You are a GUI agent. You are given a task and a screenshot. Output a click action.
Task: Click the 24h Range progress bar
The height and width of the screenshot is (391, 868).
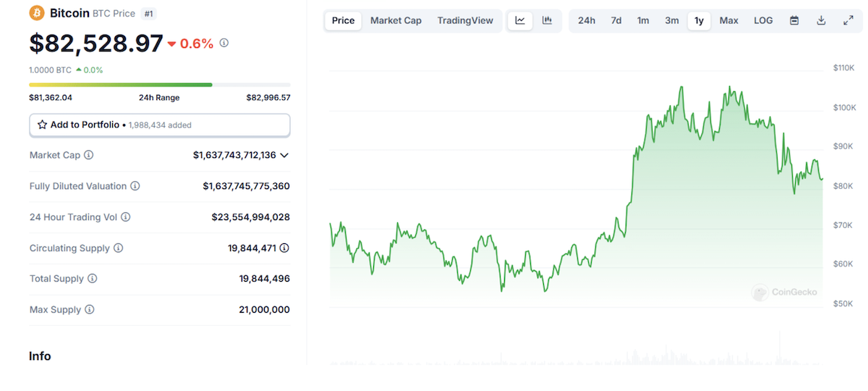tap(160, 85)
